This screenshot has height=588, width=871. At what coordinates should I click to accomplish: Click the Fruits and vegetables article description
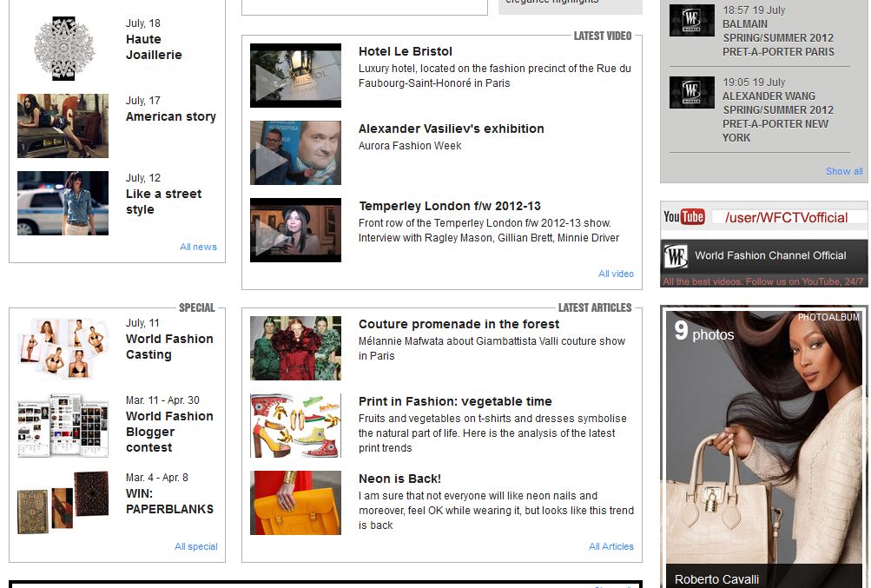pos(492,433)
